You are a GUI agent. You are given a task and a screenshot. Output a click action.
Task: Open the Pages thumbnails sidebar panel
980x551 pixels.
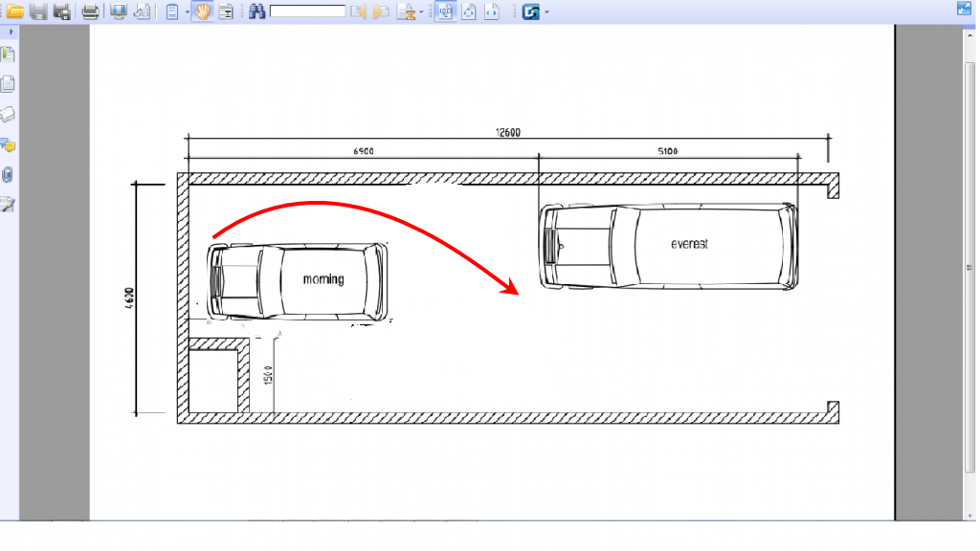click(x=8, y=84)
